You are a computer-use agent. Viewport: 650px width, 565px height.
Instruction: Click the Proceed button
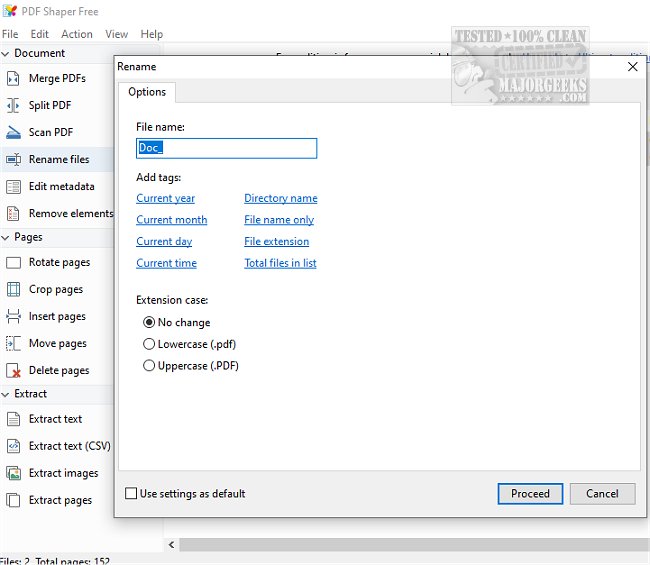(530, 493)
